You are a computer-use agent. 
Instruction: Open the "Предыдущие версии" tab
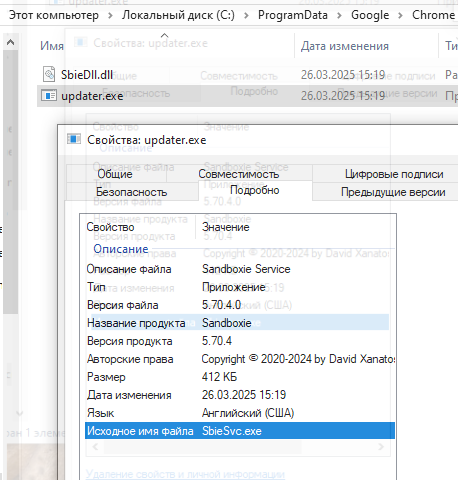click(393, 192)
